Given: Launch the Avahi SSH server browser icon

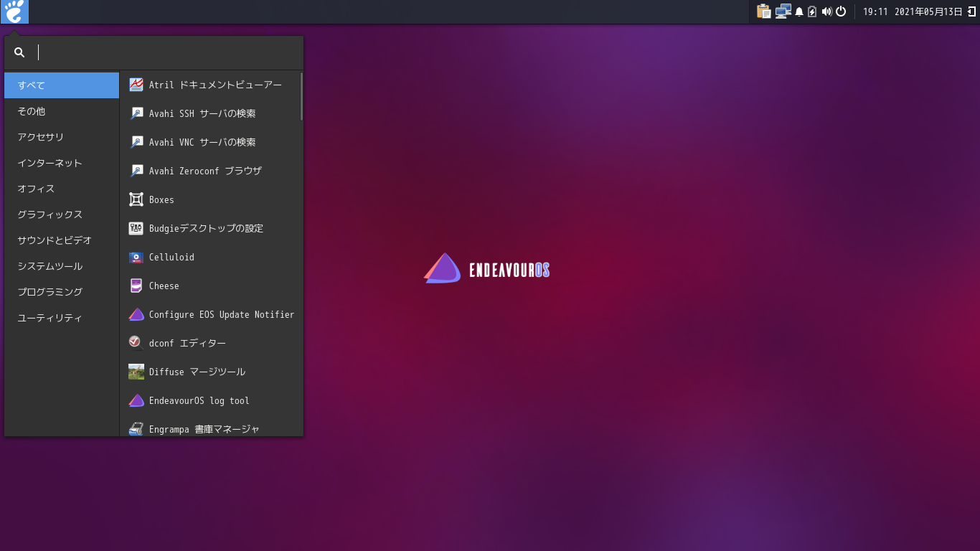Looking at the screenshot, I should 136,113.
